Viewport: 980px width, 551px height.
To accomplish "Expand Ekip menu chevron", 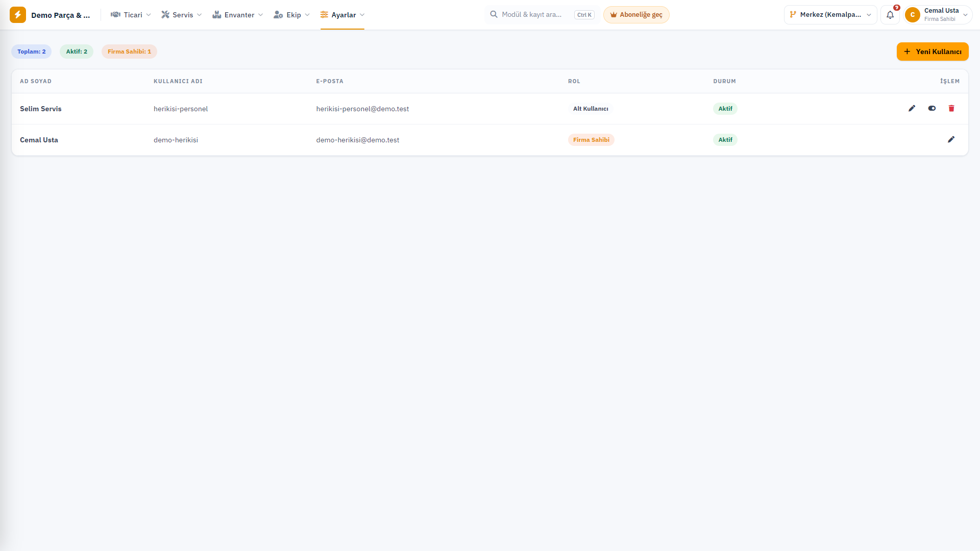I will 307,15.
